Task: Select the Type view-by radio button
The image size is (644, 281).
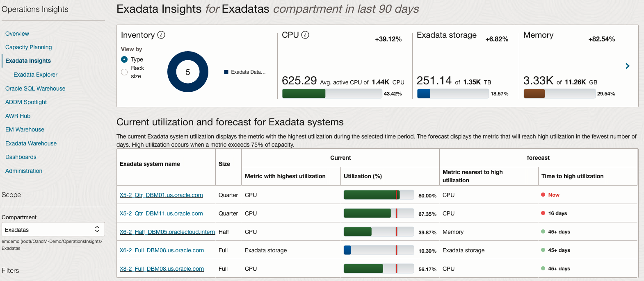Action: pyautogui.click(x=124, y=59)
